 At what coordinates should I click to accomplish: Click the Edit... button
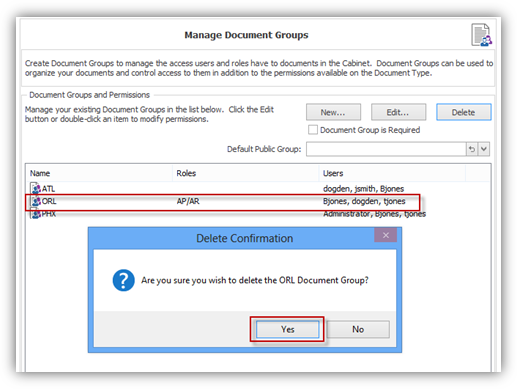tap(398, 112)
